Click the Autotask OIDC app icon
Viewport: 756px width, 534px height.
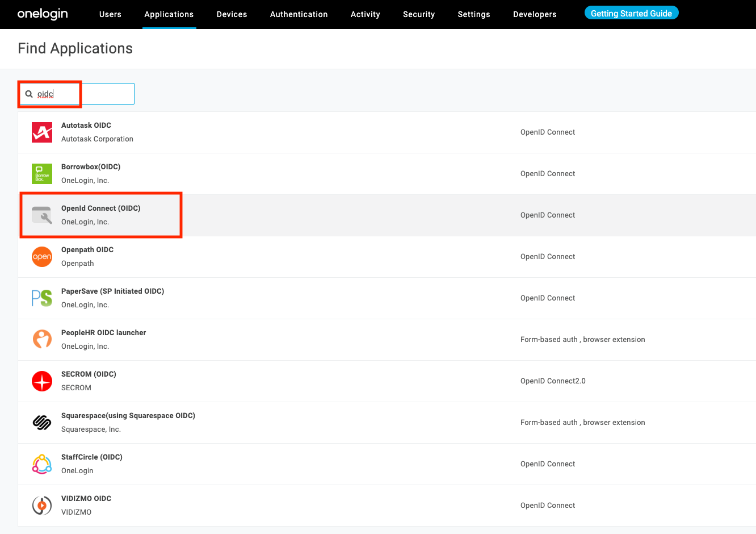pos(42,132)
